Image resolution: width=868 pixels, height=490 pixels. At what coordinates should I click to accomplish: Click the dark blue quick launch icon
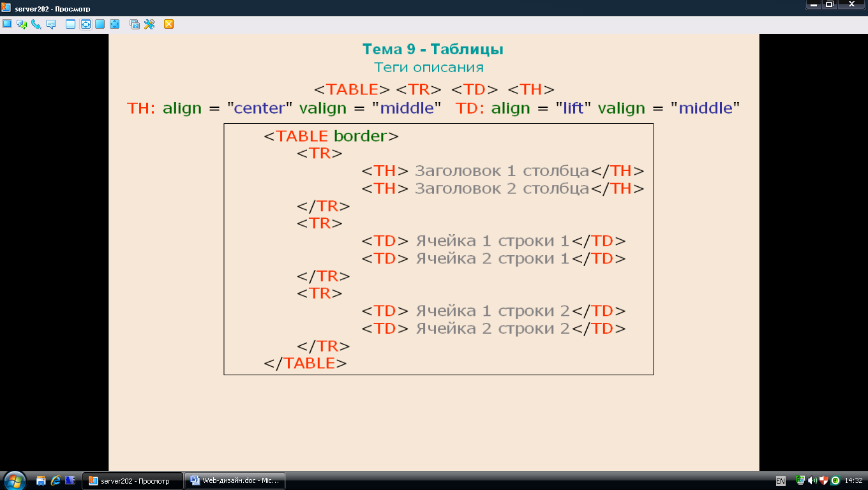(x=70, y=480)
